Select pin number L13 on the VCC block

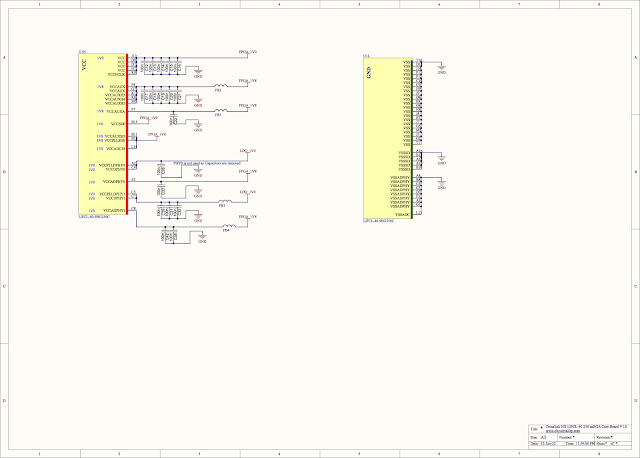click(133, 147)
